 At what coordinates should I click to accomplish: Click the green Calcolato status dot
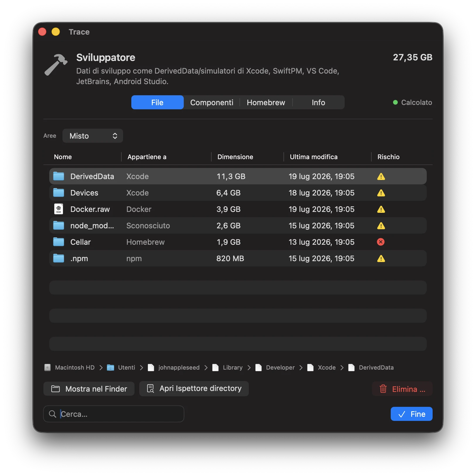pyautogui.click(x=395, y=102)
